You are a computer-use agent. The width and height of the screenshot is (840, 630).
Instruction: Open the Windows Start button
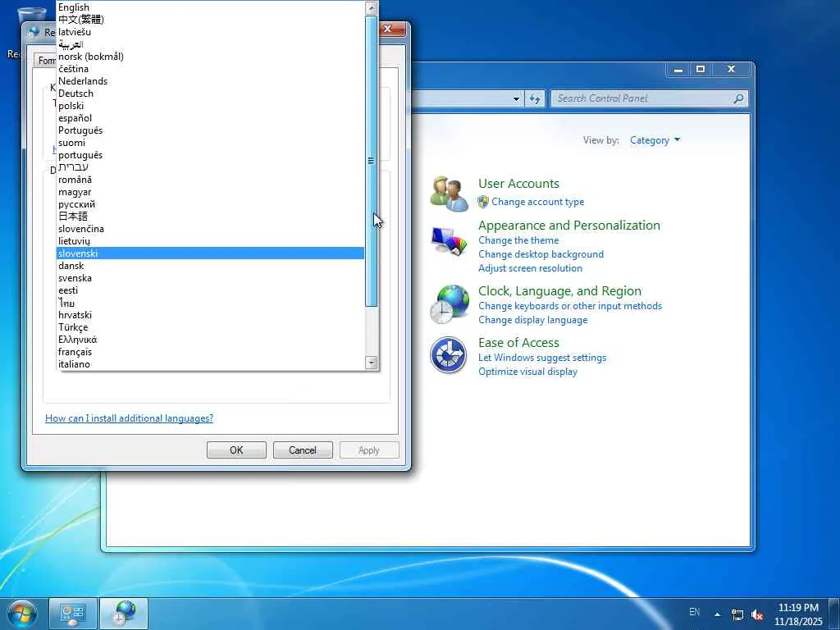coord(22,614)
